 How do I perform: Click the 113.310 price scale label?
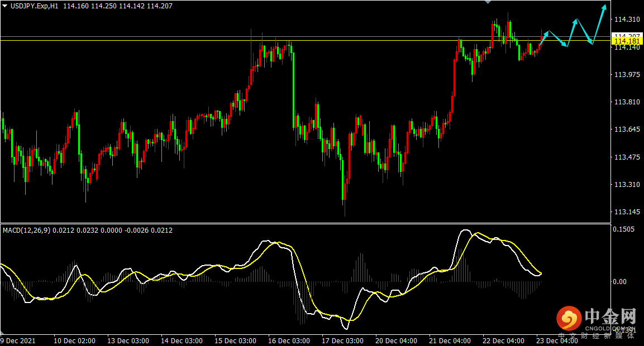627,184
